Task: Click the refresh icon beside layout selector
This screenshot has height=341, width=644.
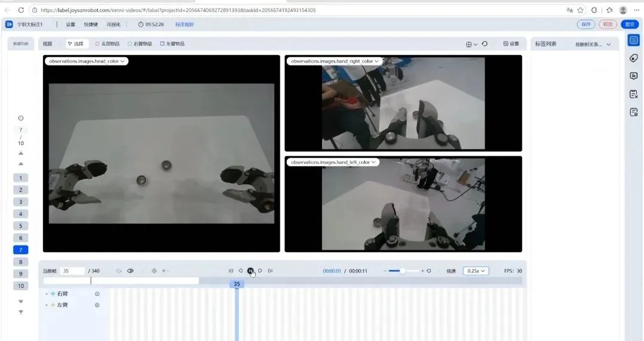Action: point(485,44)
